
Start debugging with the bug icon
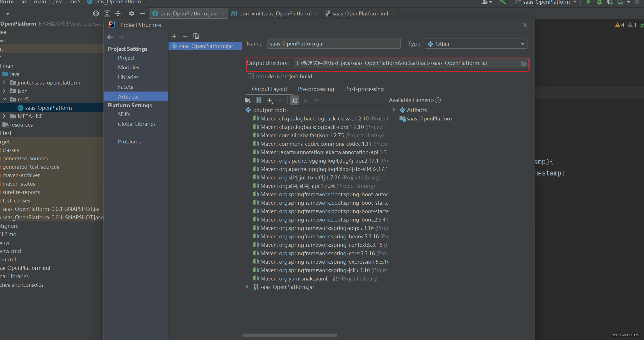[599, 2]
